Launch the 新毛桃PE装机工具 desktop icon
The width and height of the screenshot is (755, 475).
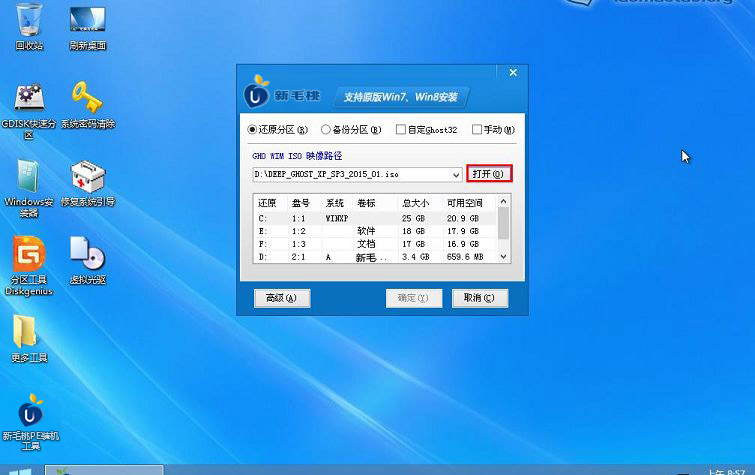(30, 422)
